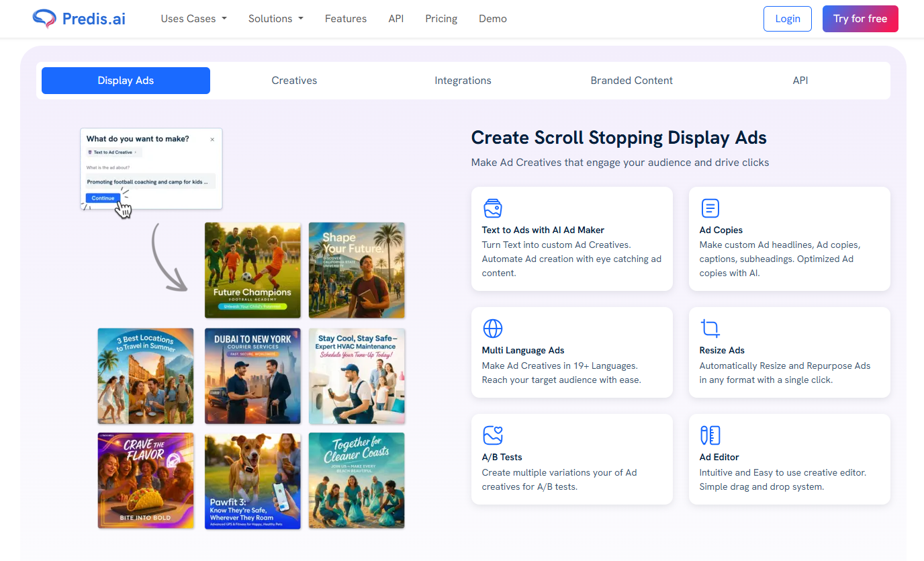Click the 'Multi Language Ads' card title
The width and height of the screenshot is (924, 561).
[523, 350]
